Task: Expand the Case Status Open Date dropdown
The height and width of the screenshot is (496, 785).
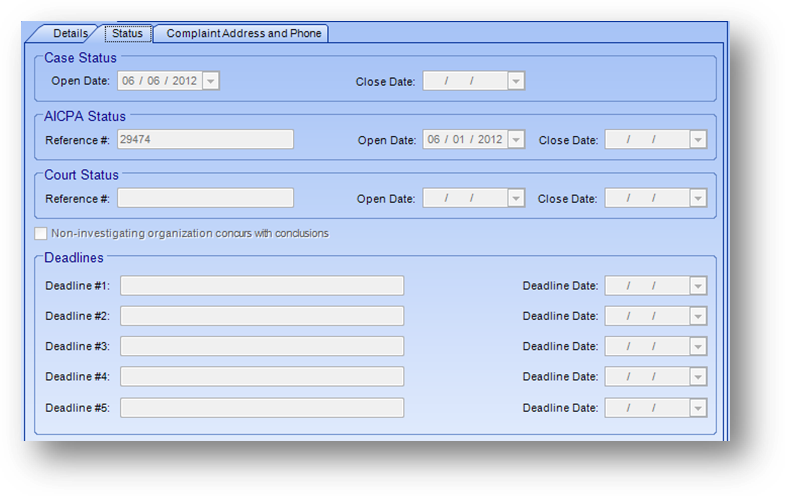Action: [x=211, y=81]
